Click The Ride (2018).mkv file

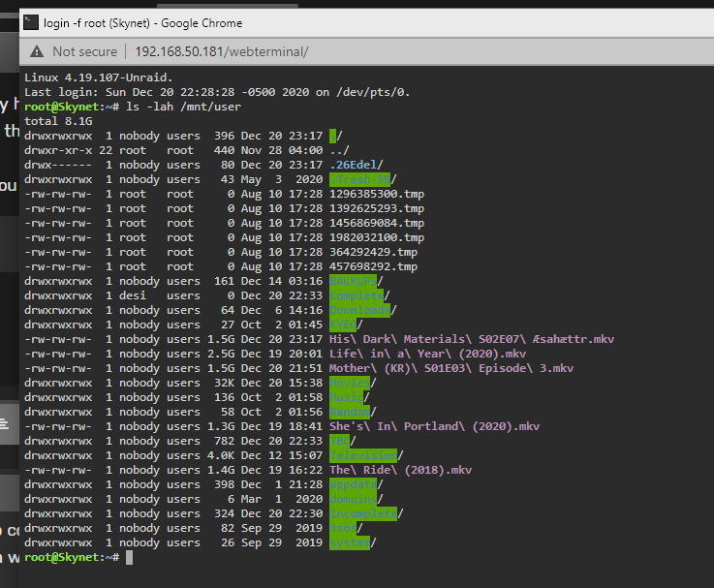tap(401, 470)
